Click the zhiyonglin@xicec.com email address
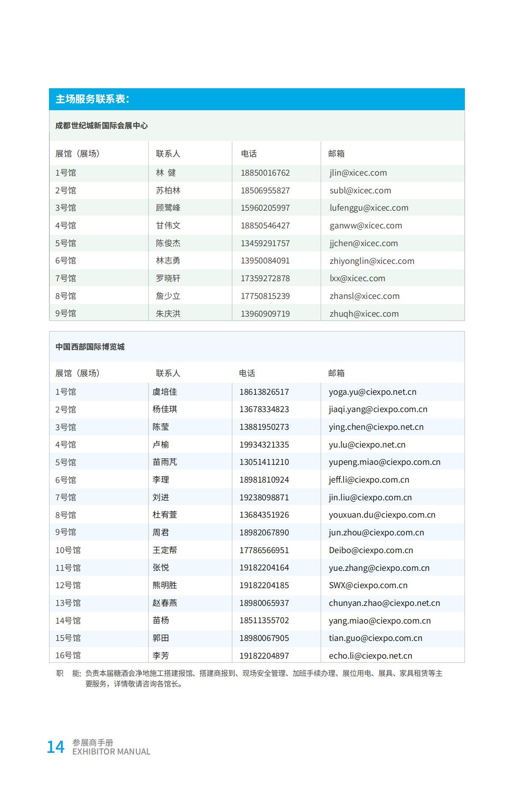The height and width of the screenshot is (798, 532). click(x=372, y=261)
